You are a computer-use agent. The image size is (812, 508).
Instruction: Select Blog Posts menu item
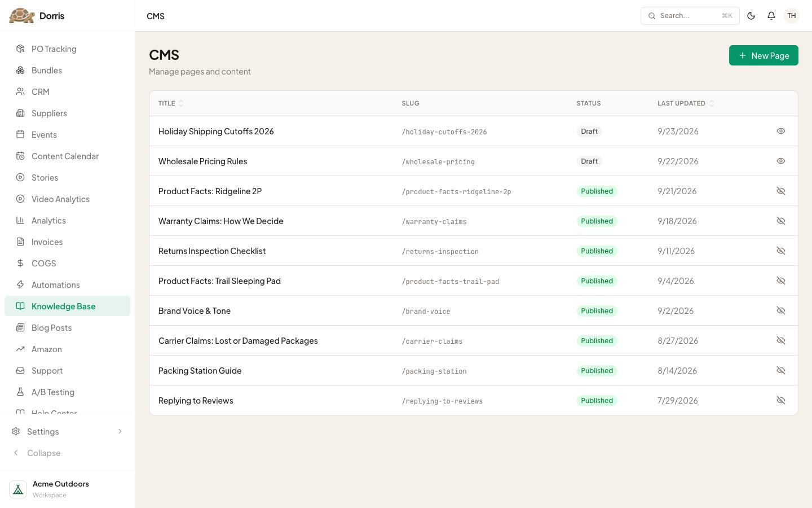click(67, 328)
